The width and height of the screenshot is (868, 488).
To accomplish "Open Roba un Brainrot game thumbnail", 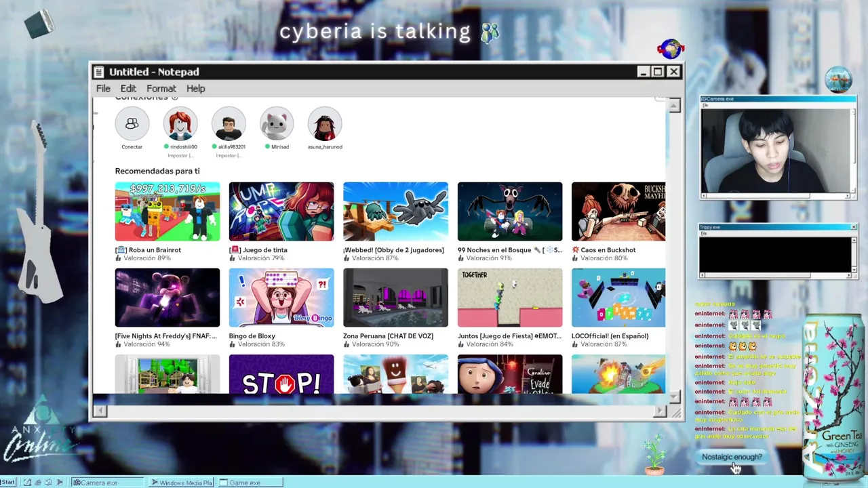I will point(167,211).
